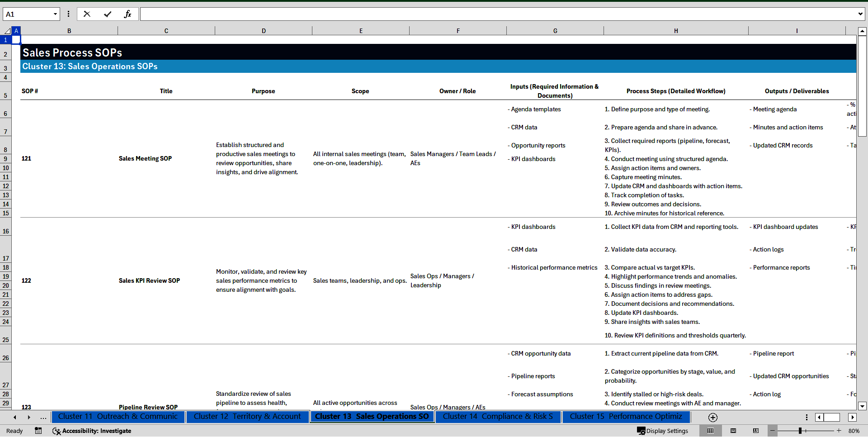Select Normal view icon in status bar
868x437 pixels.
pos(710,431)
